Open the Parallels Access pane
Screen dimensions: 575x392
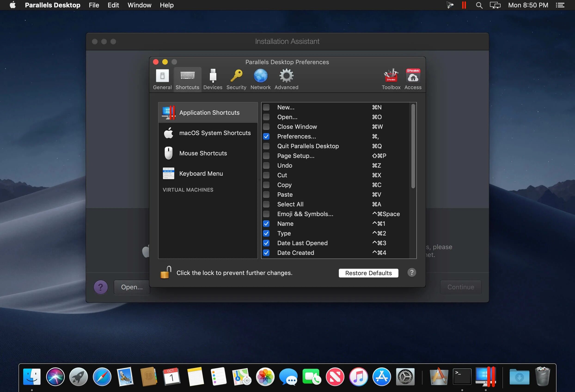(x=413, y=79)
